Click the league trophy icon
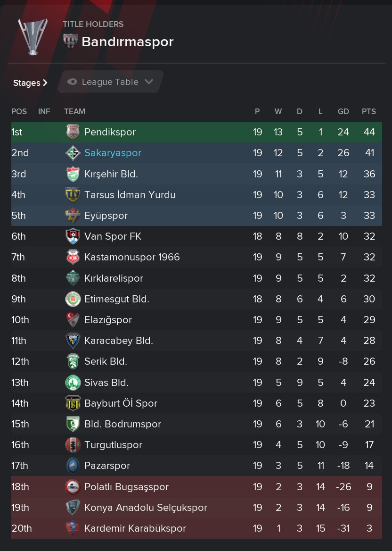 click(33, 36)
